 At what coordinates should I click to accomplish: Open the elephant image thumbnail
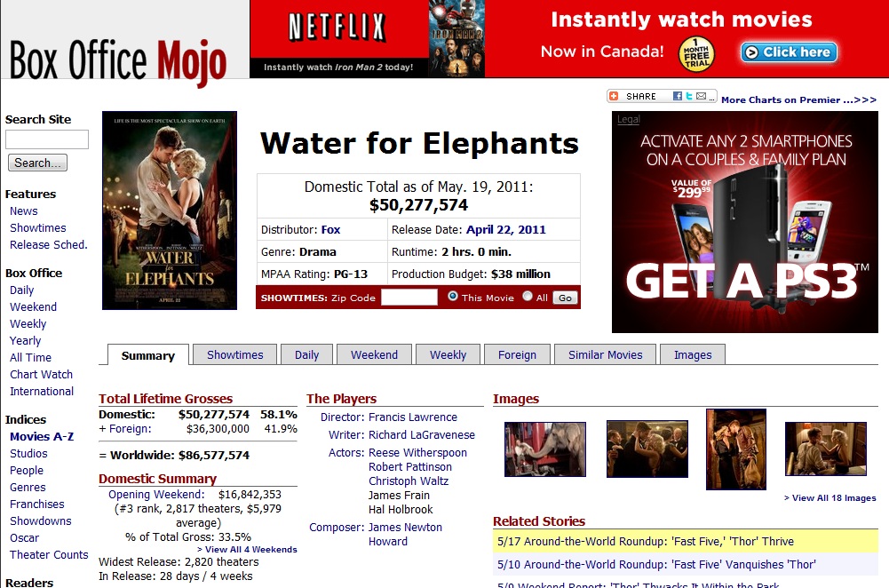[x=544, y=449]
